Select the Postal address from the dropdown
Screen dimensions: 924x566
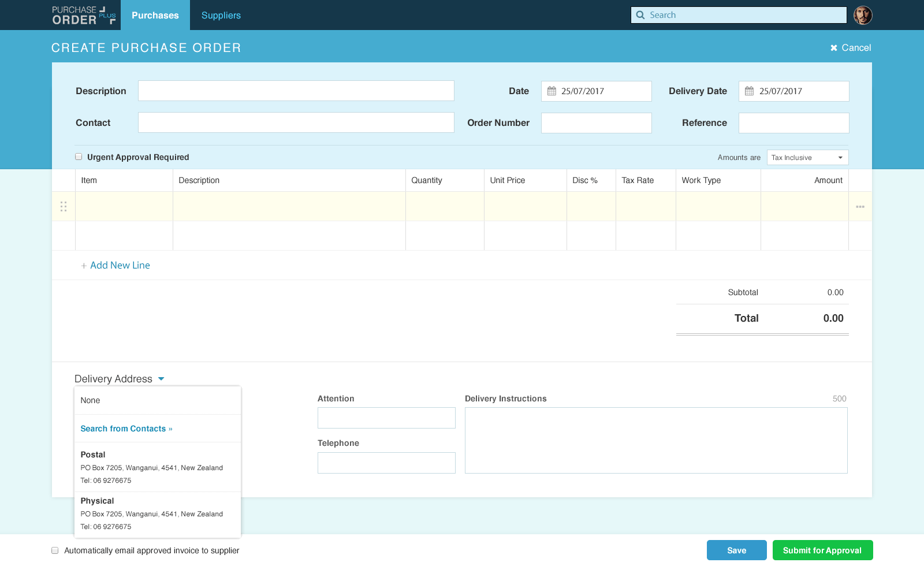pyautogui.click(x=151, y=467)
